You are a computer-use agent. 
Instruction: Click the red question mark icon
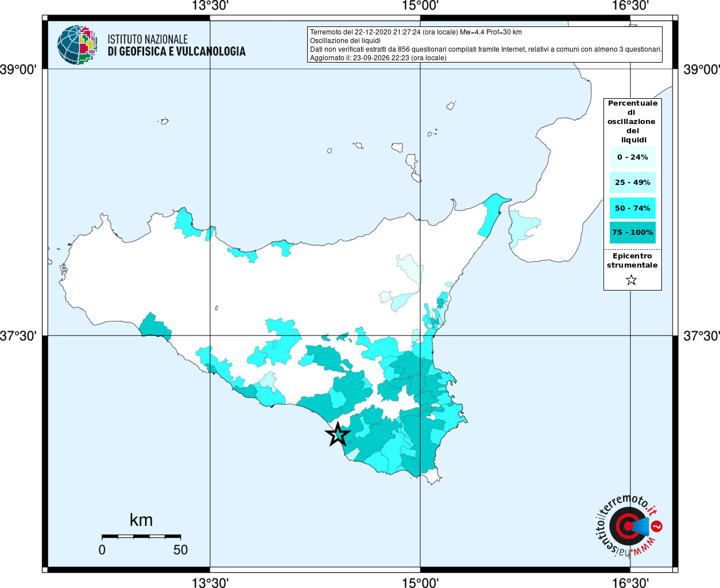pos(657,526)
